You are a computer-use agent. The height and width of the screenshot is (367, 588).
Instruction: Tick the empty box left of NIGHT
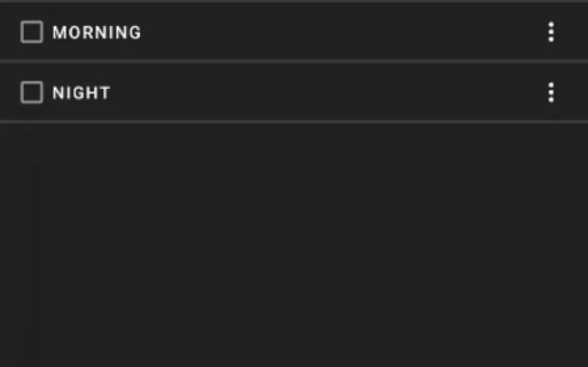coord(31,93)
